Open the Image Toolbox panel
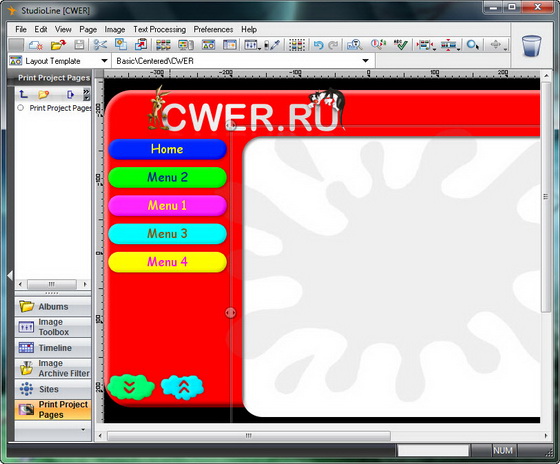 53,327
